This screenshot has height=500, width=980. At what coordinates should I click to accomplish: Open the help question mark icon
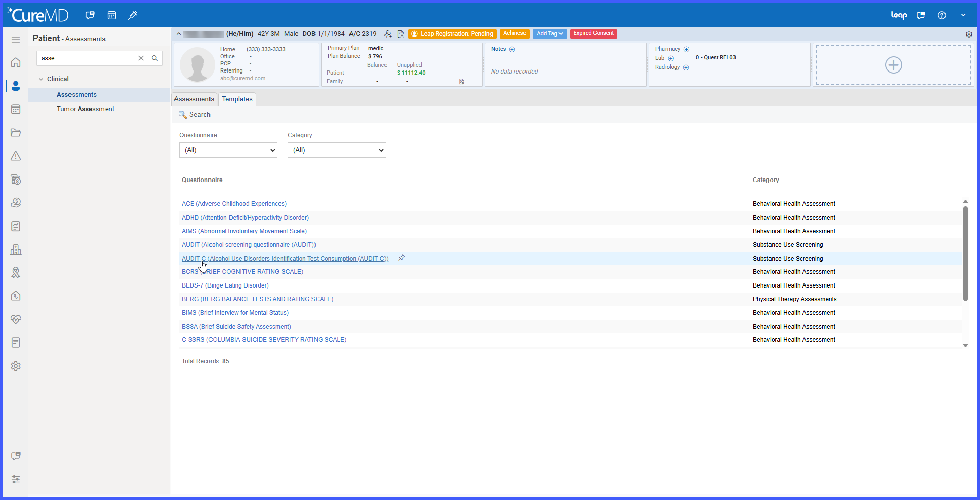[x=941, y=15]
